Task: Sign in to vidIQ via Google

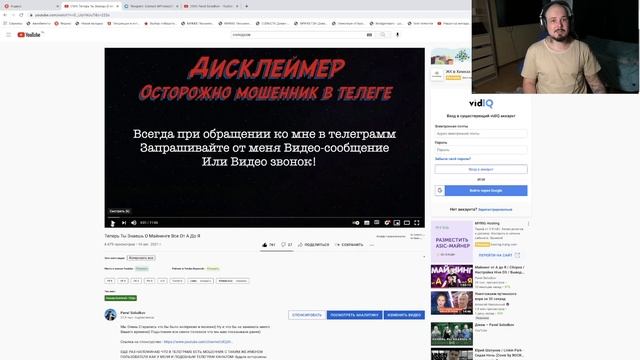Action: click(481, 191)
